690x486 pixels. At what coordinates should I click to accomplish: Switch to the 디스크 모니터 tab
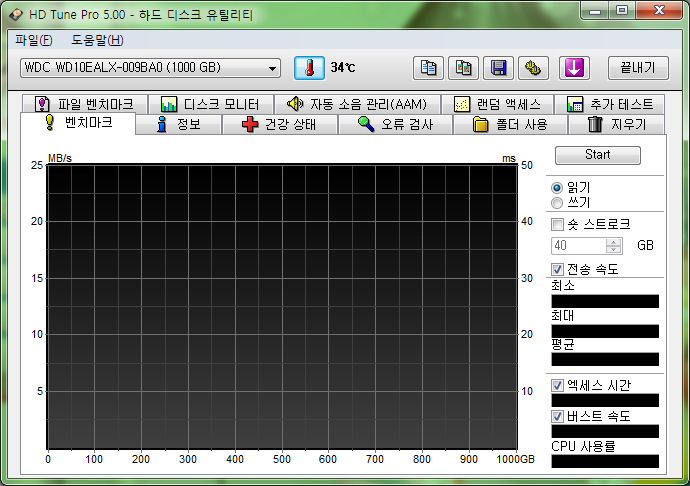[x=211, y=104]
